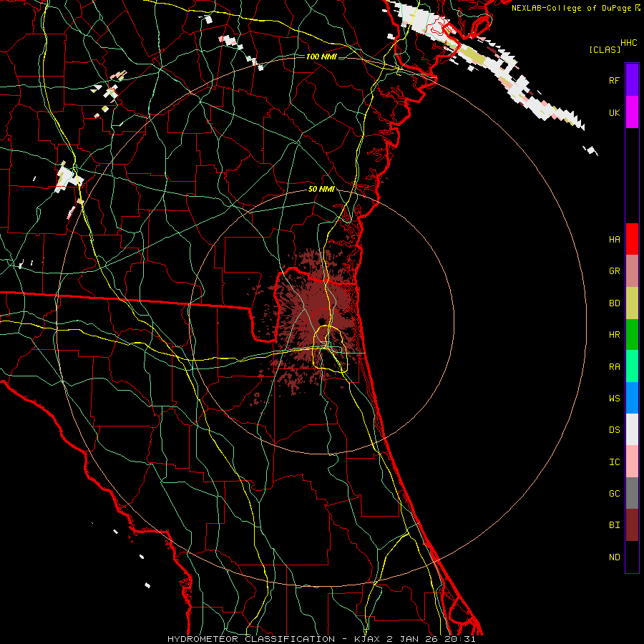Click the GC legend label

coord(614,494)
